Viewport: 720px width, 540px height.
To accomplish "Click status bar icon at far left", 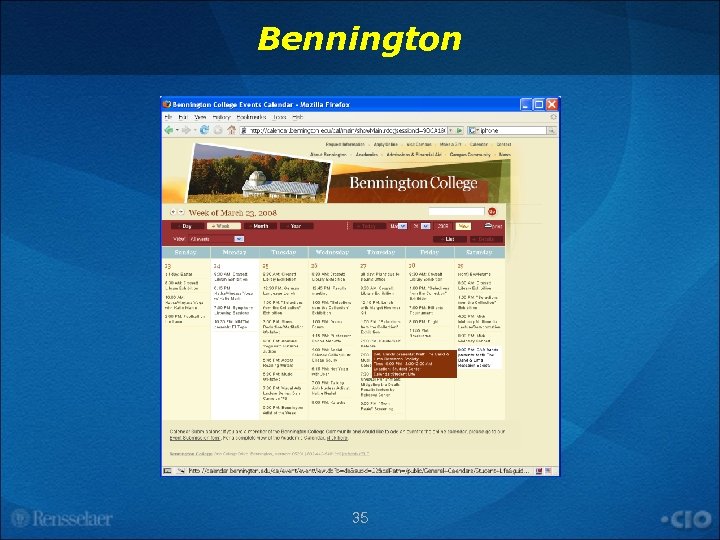I will point(168,471).
